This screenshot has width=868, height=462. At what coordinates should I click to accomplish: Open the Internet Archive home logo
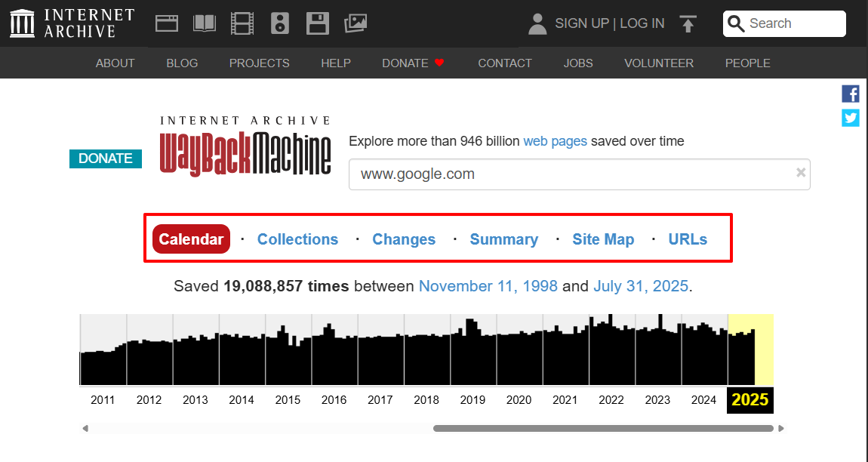click(72, 23)
